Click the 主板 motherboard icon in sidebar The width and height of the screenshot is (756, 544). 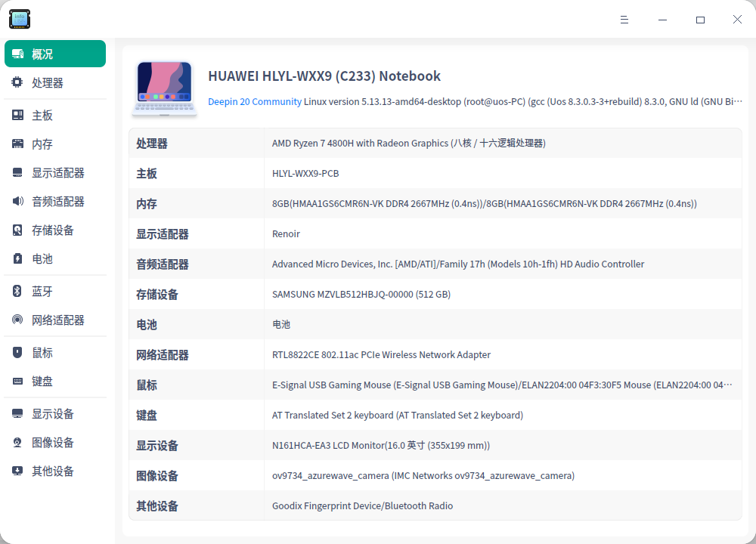17,115
